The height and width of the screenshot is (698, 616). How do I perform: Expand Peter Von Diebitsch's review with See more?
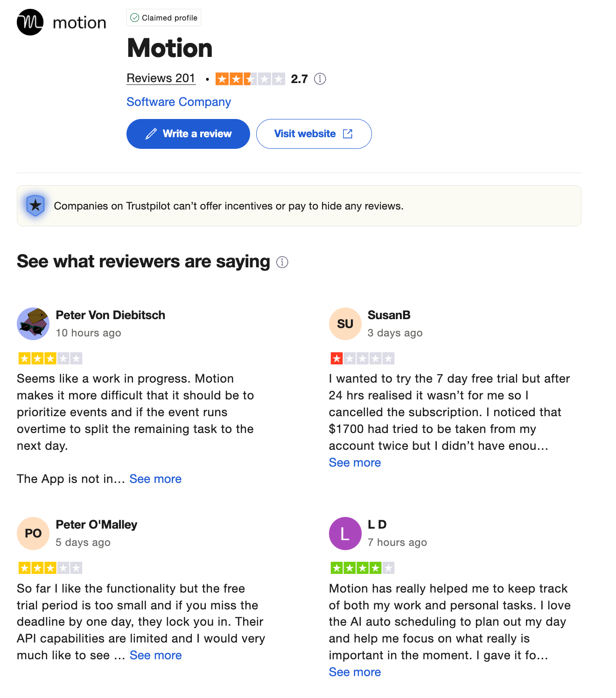coord(155,479)
